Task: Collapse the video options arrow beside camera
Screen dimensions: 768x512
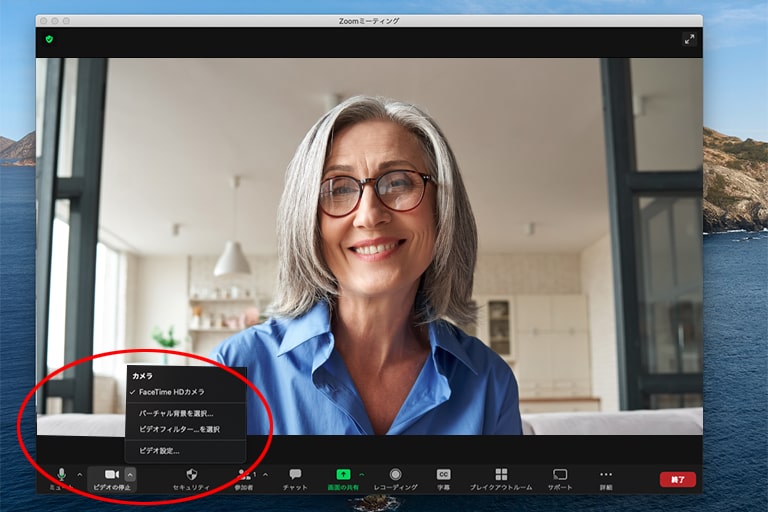Action: pos(130,475)
